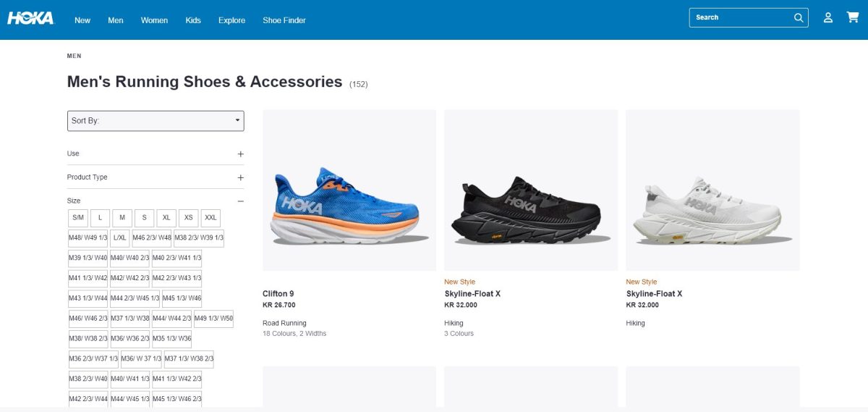Open black Skyline-Float X product name link

tap(472, 294)
